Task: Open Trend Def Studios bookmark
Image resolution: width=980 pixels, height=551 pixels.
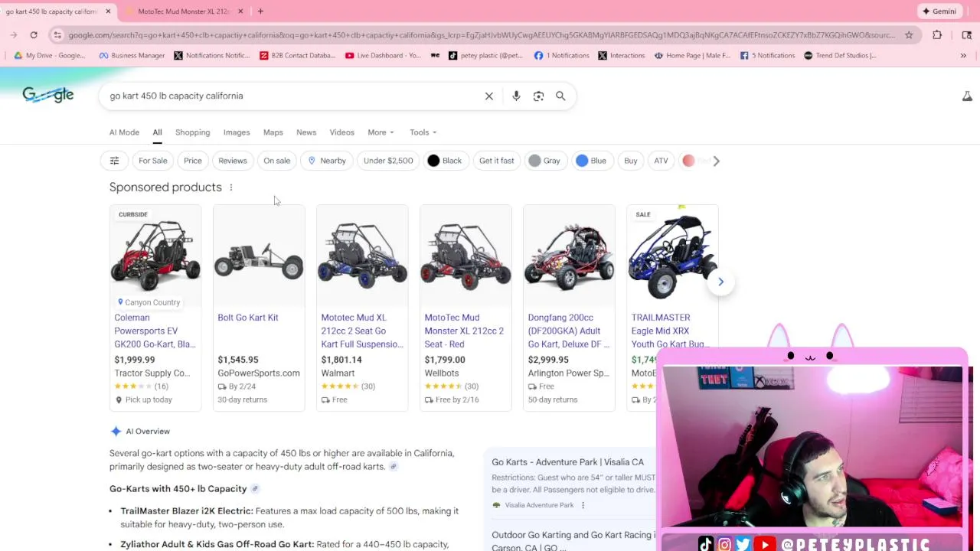Action: 840,55
